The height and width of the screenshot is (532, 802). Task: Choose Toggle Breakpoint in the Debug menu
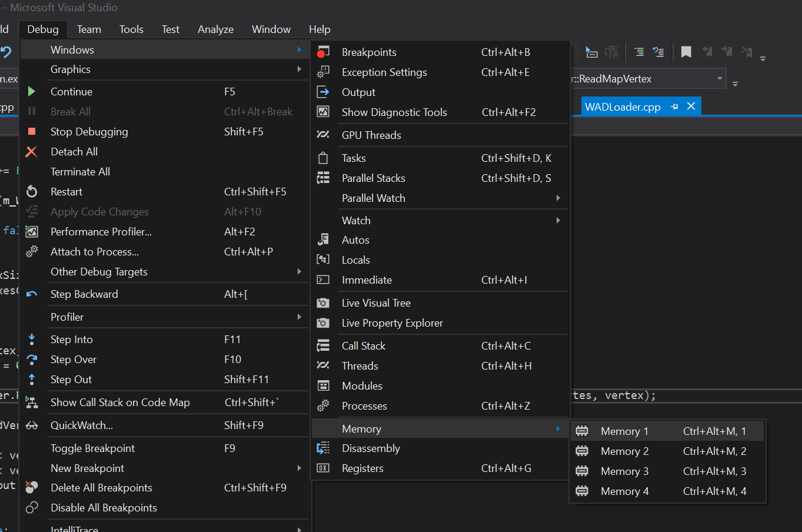point(92,448)
